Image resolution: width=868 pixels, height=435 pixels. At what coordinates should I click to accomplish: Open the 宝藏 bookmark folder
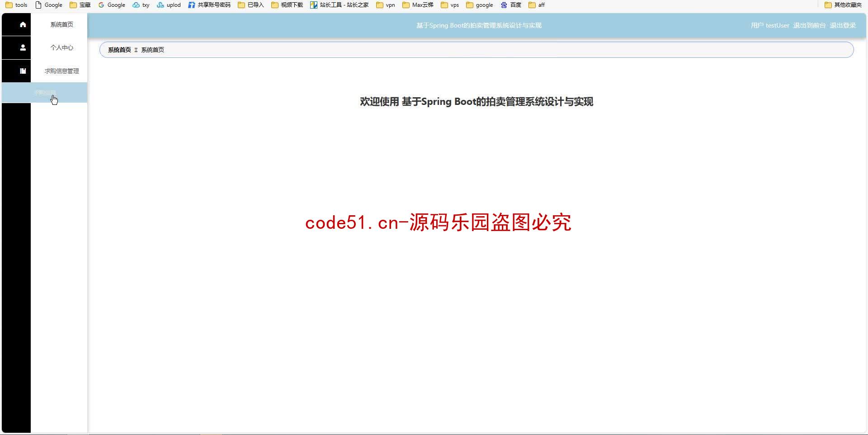(x=80, y=5)
